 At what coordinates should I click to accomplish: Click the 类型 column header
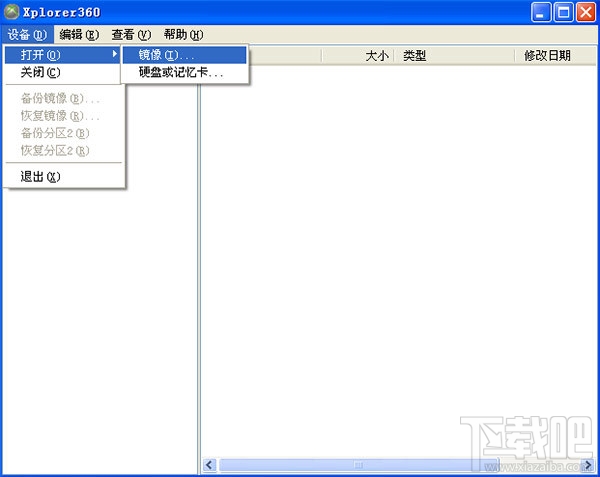(454, 56)
